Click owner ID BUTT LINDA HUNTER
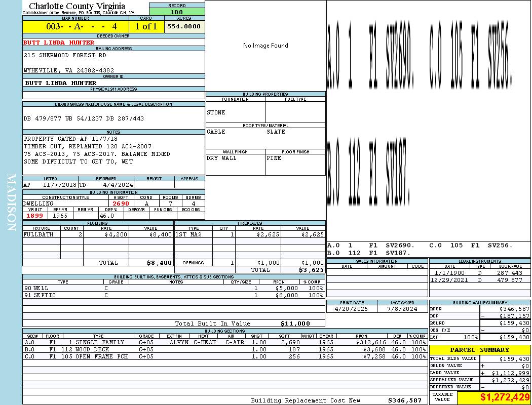The height and width of the screenshot is (405, 532). point(61,83)
